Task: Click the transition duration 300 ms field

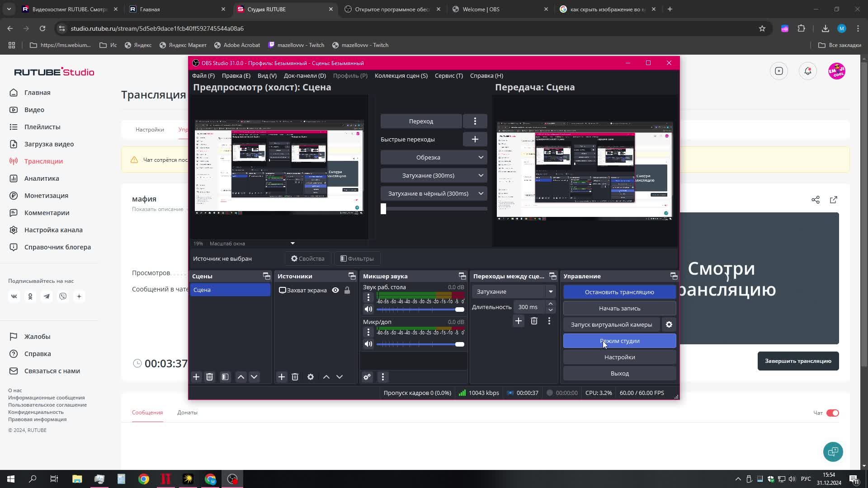Action: coord(529,307)
